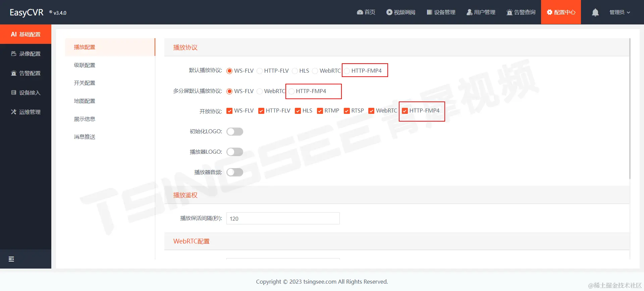Image resolution: width=644 pixels, height=291 pixels.
Task: Open 运维管理 operations management in sidebar
Action: 25,112
